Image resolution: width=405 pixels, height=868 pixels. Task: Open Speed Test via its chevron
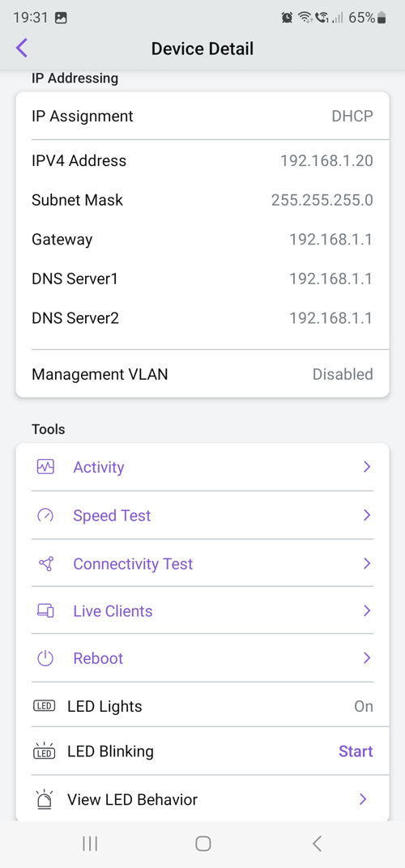366,515
